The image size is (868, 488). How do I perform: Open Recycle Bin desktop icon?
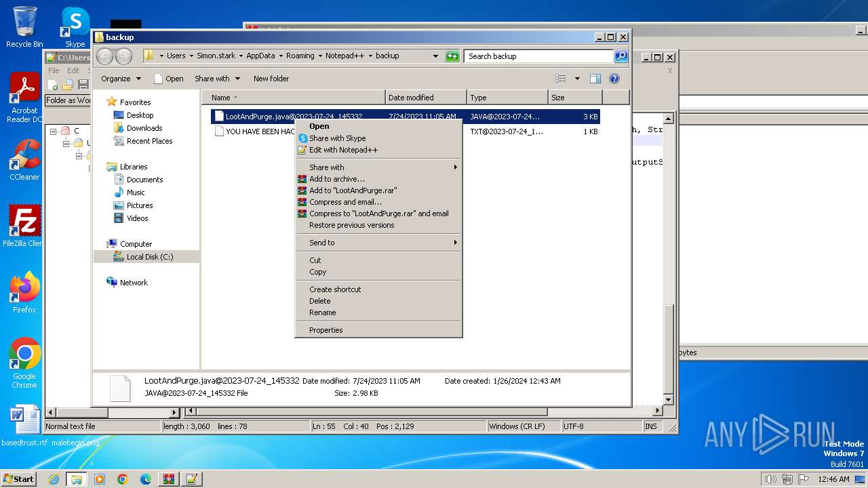pos(24,27)
